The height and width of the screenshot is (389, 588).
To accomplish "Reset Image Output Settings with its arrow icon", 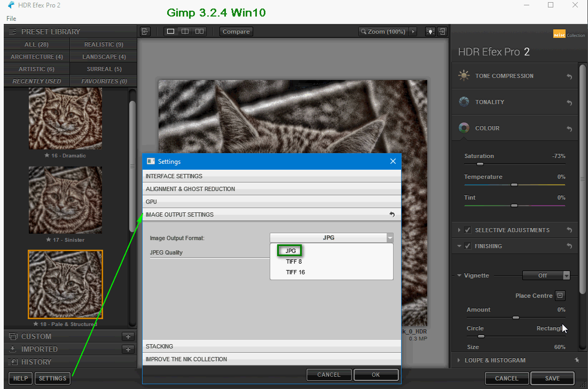I will [392, 215].
